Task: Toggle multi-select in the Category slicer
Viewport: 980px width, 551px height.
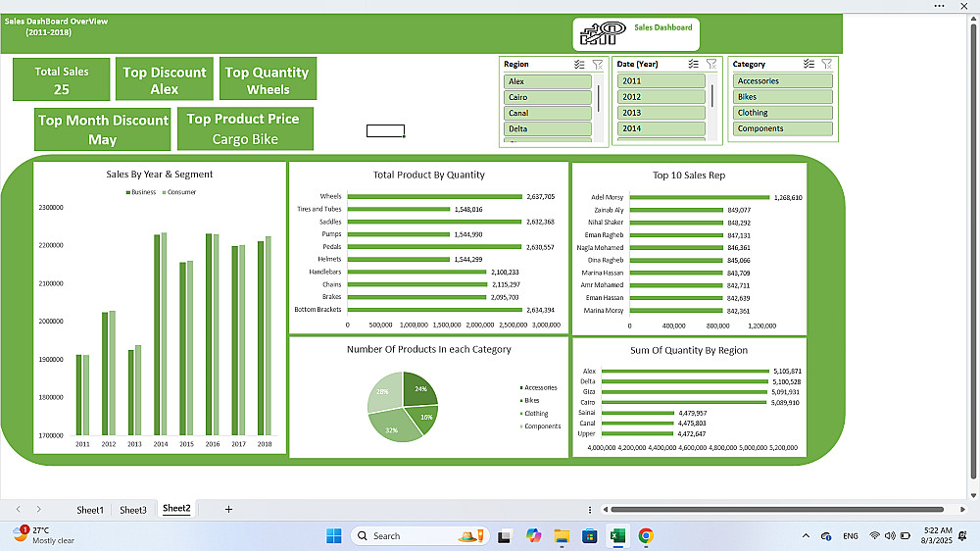Action: point(808,64)
